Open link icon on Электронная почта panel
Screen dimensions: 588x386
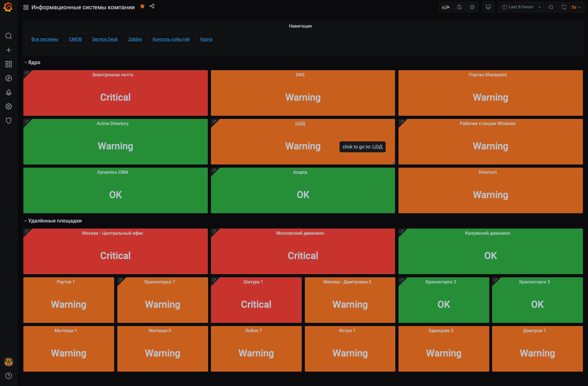point(26,73)
